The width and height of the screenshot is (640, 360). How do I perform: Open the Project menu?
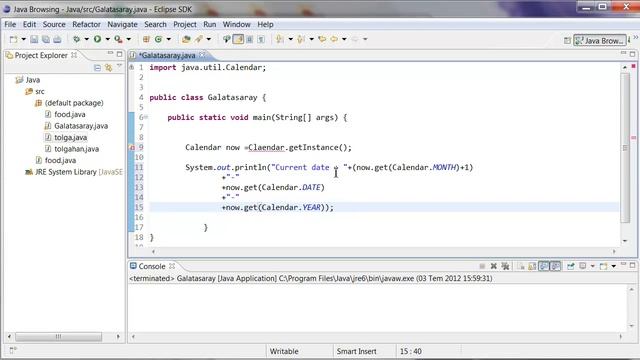184,24
